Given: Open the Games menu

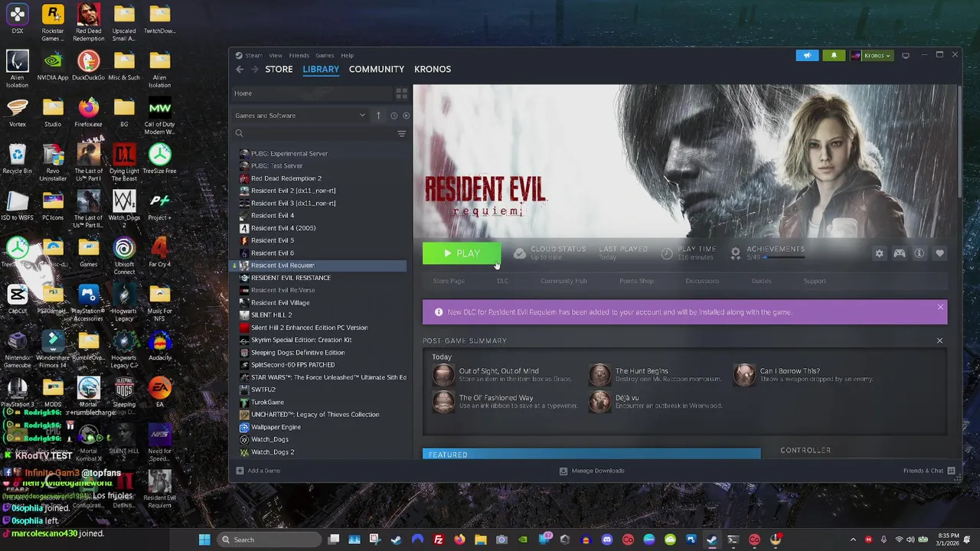Looking at the screenshot, I should (325, 55).
